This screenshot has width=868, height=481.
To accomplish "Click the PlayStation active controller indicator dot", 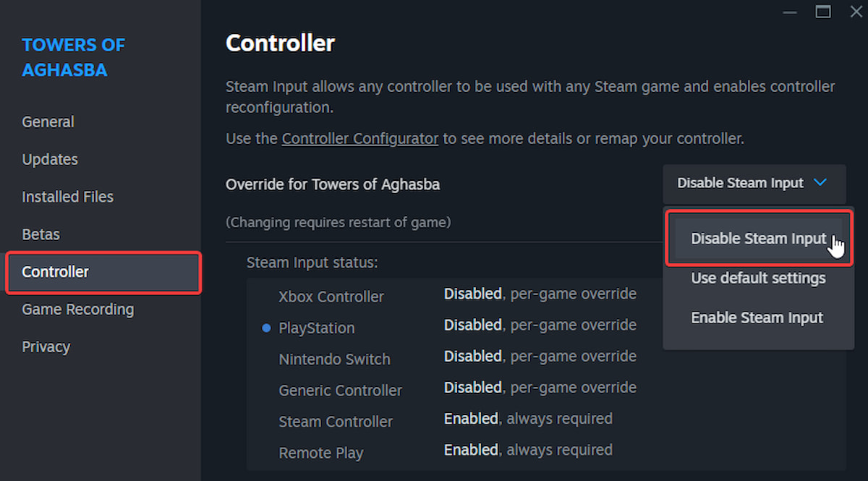I will (265, 328).
